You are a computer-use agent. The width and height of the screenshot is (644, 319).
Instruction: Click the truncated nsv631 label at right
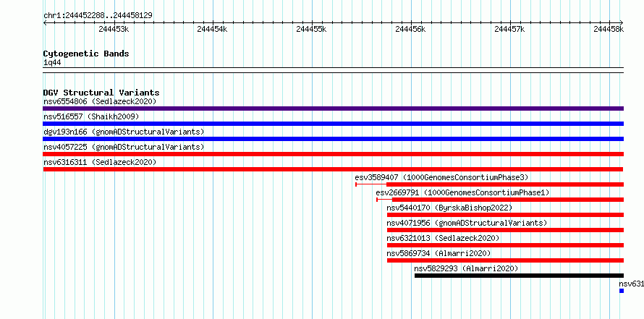(x=631, y=284)
